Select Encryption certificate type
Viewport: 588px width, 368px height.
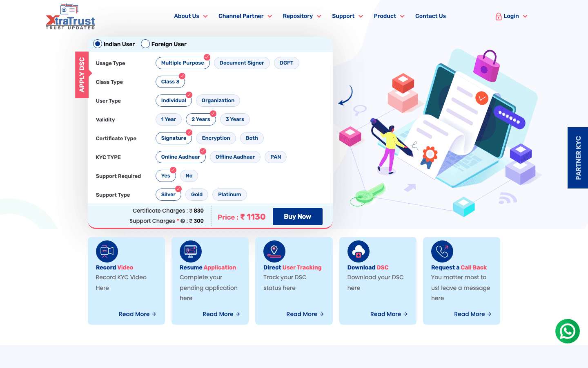coord(216,138)
